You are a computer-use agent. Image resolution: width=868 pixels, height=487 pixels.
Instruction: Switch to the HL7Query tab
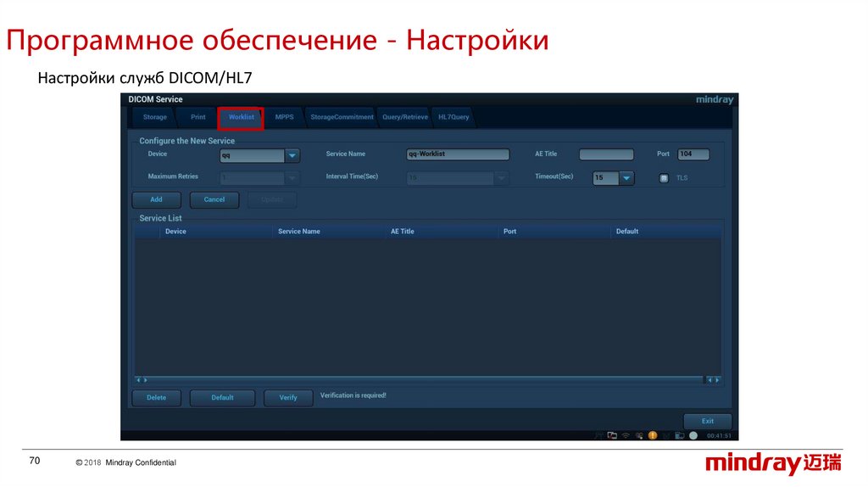click(x=453, y=117)
